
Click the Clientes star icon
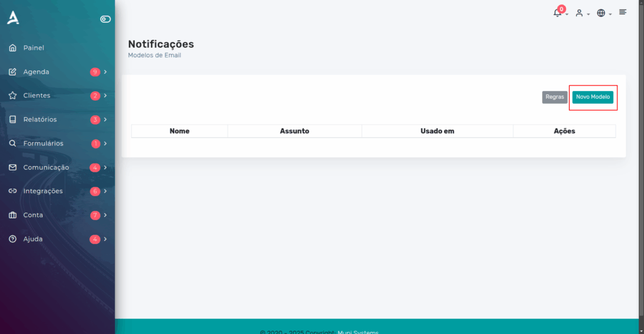tap(13, 96)
